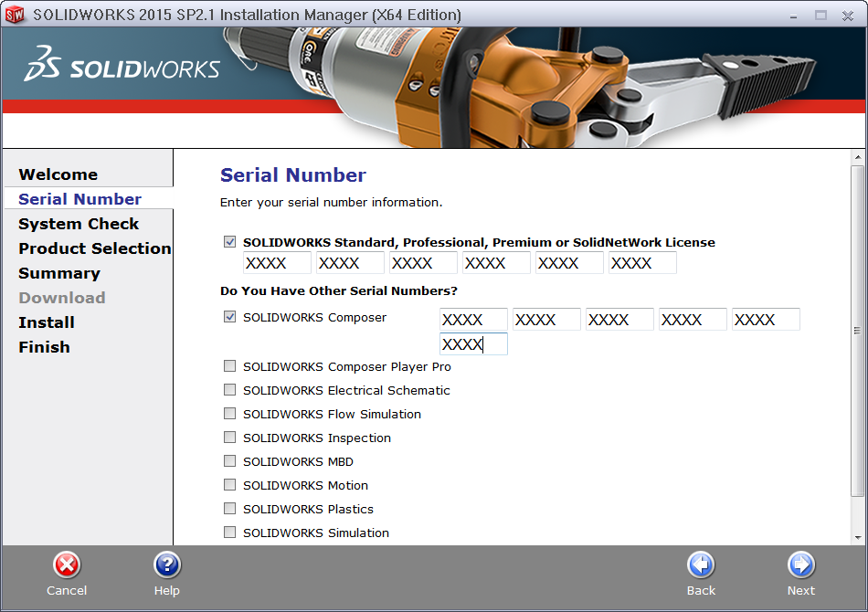Click sixth SOLIDWORKS license serial field

tap(642, 263)
